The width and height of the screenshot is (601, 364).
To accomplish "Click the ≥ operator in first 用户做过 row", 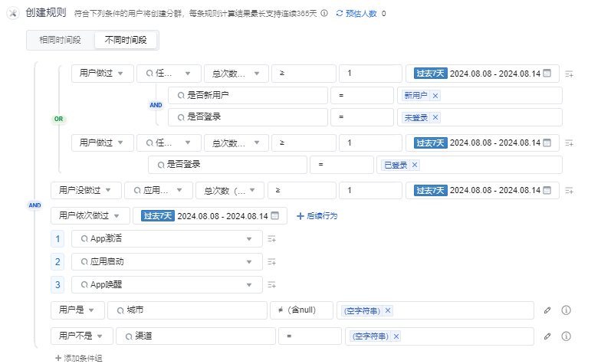I will click(x=304, y=74).
